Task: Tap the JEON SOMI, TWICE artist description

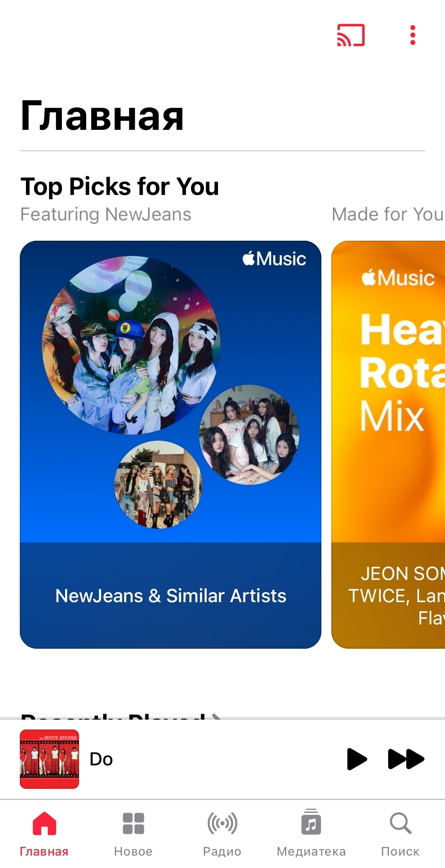Action: pos(396,596)
